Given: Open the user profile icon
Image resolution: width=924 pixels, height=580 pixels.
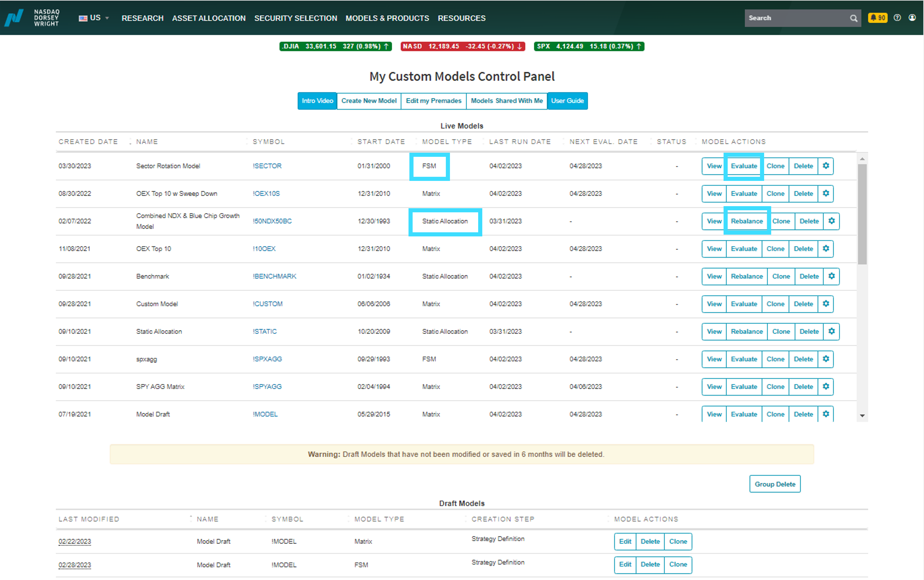Looking at the screenshot, I should 912,18.
